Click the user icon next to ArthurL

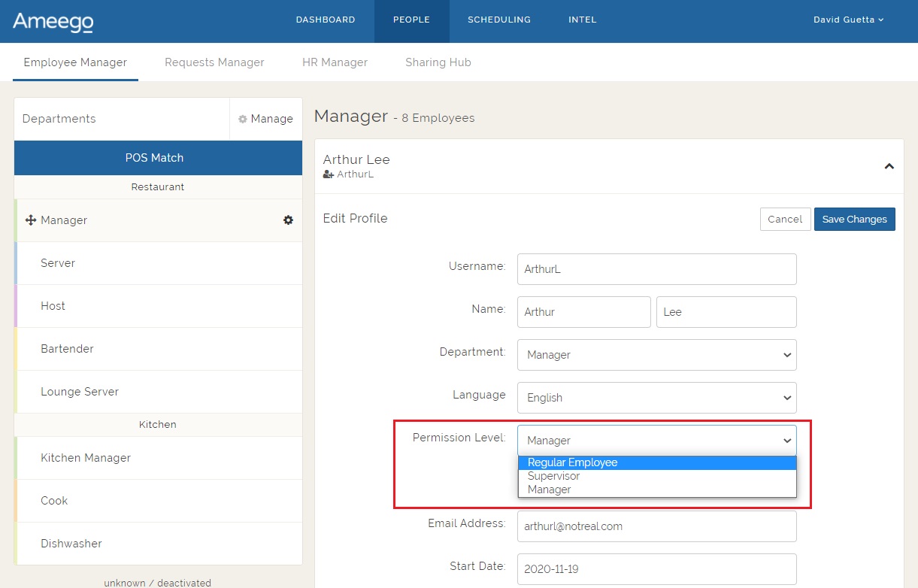point(328,174)
